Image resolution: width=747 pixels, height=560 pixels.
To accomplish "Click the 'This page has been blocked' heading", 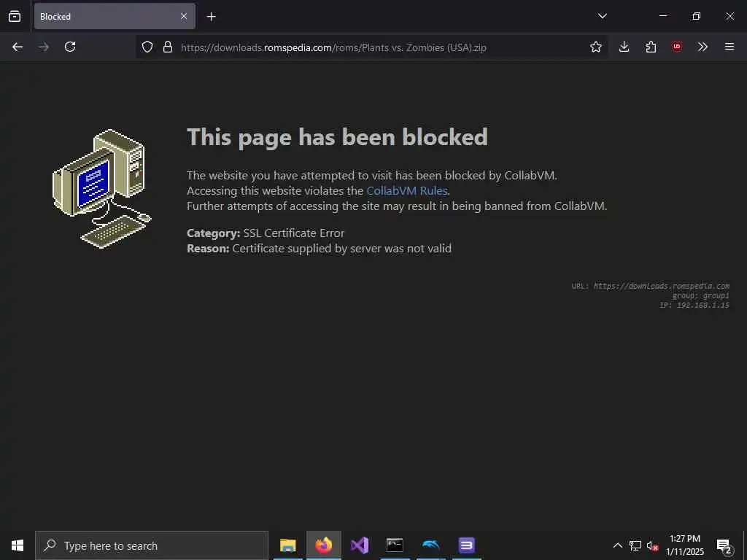I will click(337, 137).
